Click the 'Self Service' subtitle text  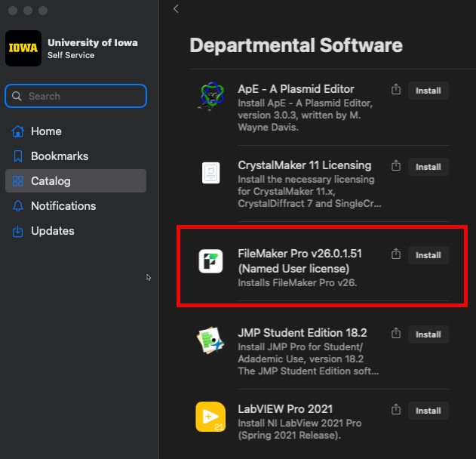click(x=71, y=55)
